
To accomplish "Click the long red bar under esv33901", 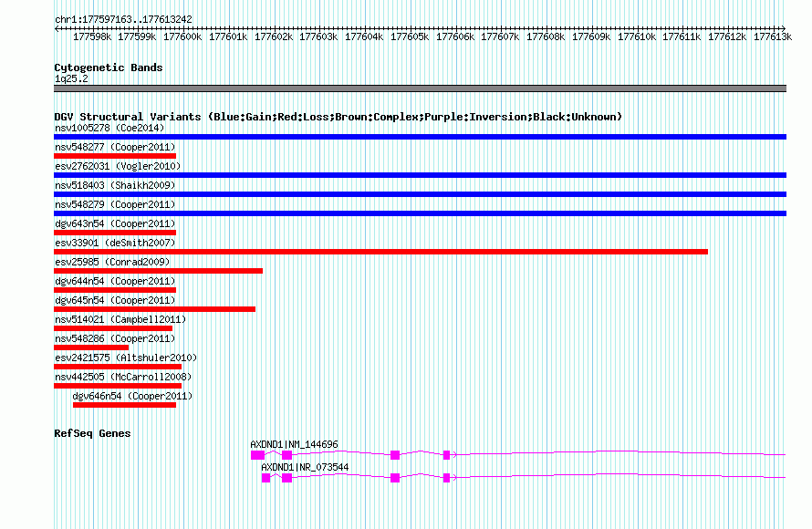I will (380, 252).
